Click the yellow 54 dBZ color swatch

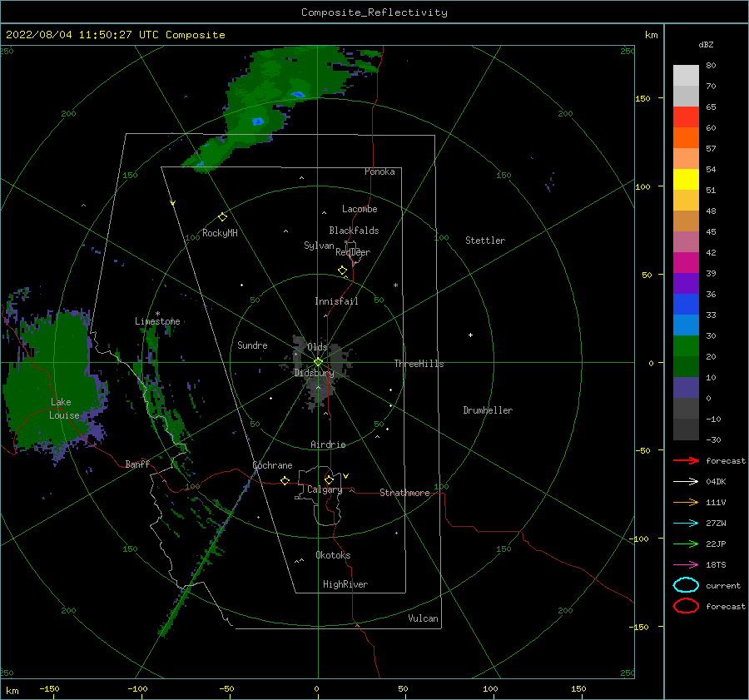[686, 180]
